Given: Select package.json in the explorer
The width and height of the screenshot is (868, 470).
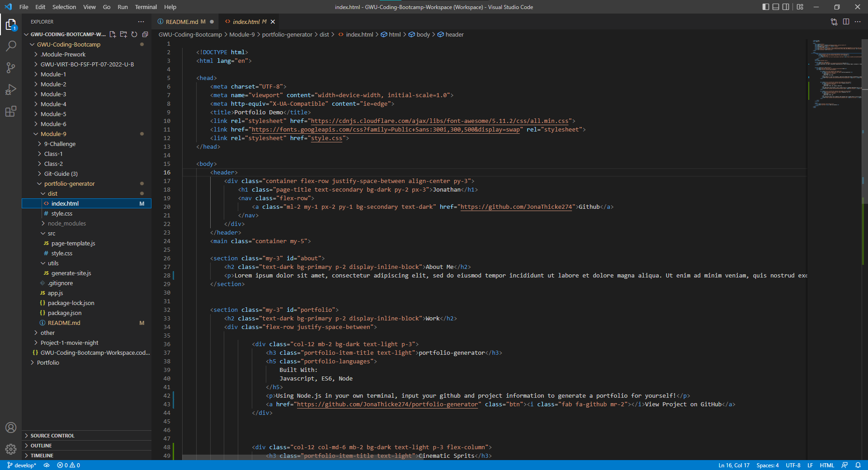Looking at the screenshot, I should 65,313.
